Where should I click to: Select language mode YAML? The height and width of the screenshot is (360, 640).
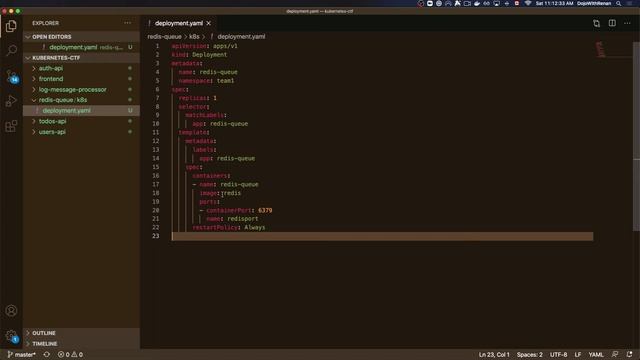coord(596,355)
